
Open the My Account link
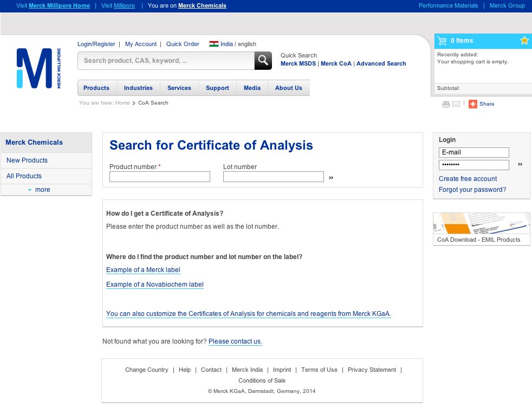click(x=141, y=44)
